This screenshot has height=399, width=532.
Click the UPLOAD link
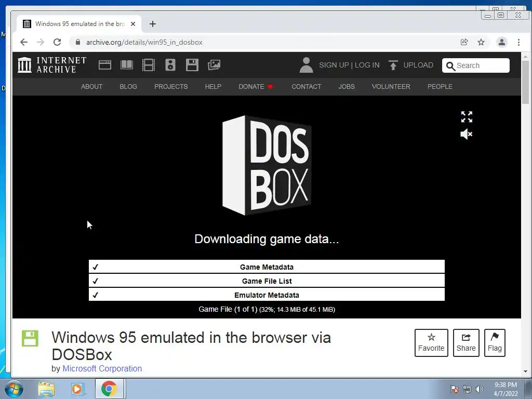(418, 65)
